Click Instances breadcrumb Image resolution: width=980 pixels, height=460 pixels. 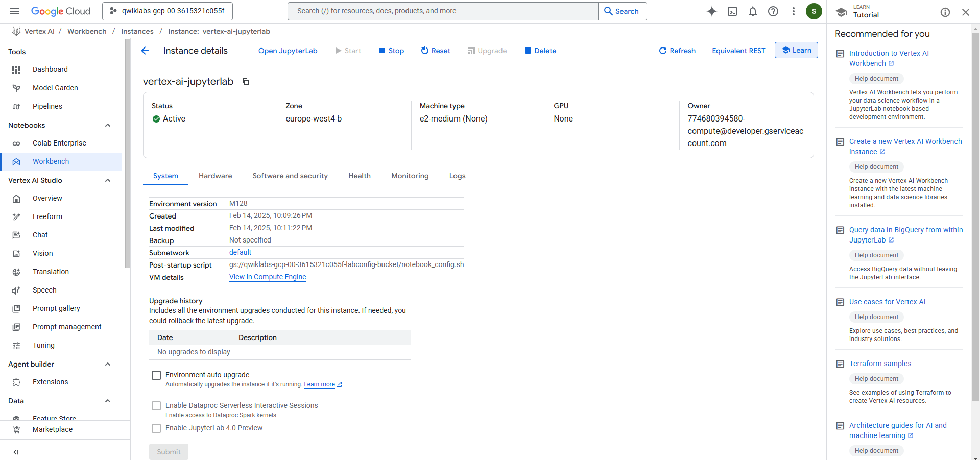(137, 31)
